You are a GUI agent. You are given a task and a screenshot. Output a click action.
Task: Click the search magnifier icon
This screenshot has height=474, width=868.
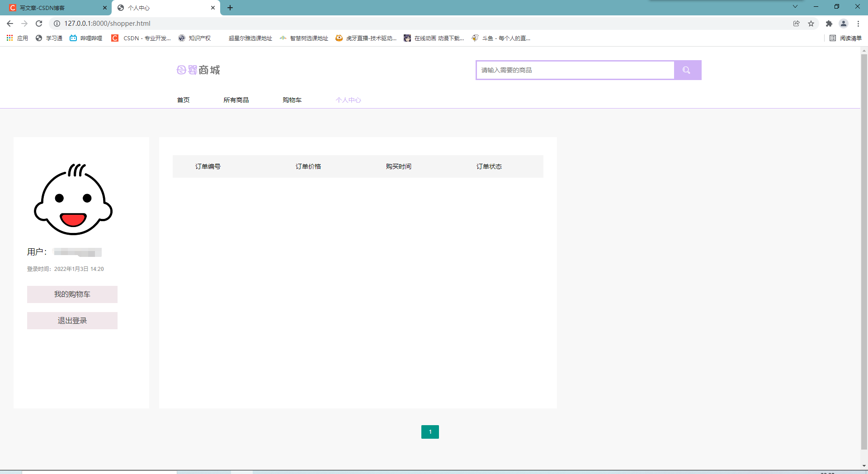click(686, 70)
